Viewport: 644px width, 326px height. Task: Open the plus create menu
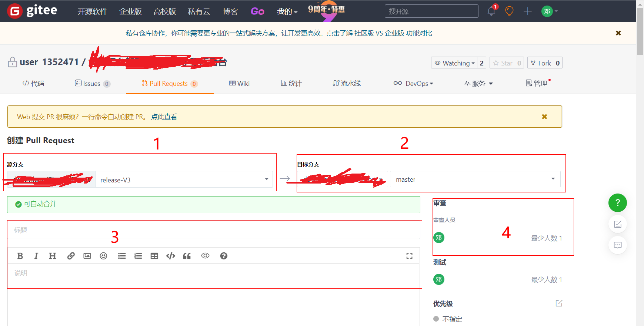[x=528, y=11]
